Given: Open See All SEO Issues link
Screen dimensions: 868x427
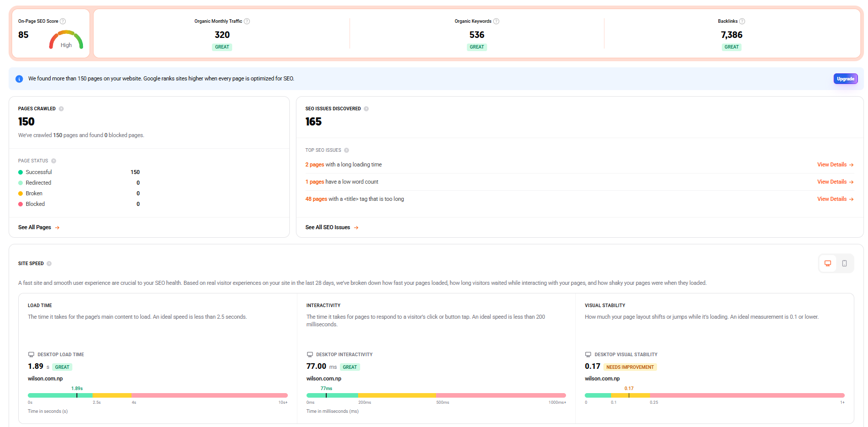Looking at the screenshot, I should (x=332, y=228).
